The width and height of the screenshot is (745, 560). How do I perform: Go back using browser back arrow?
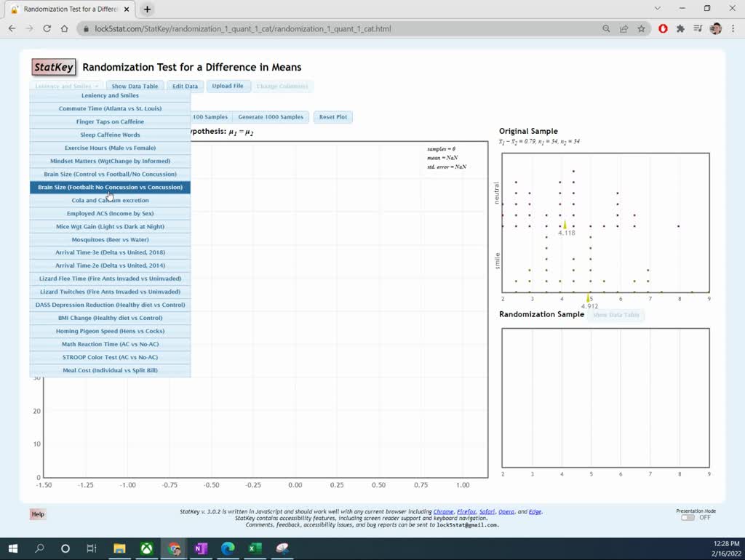[x=12, y=28]
